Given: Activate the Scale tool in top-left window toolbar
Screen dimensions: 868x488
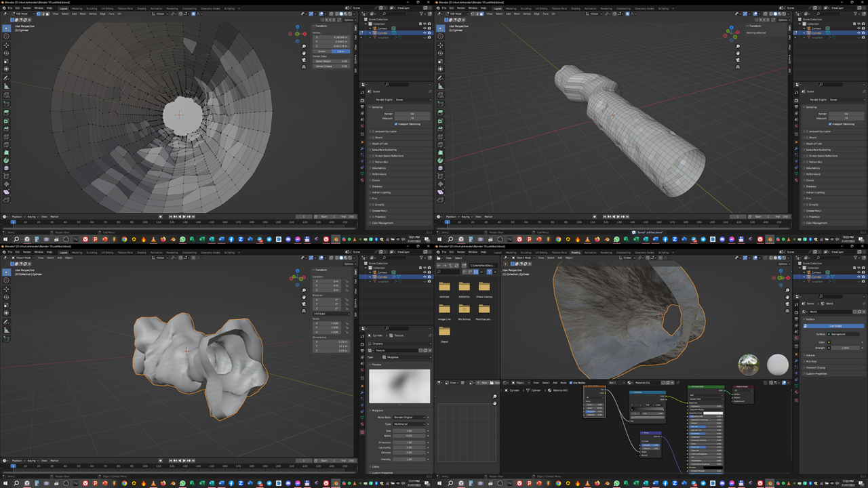Looking at the screenshot, I should (6, 61).
